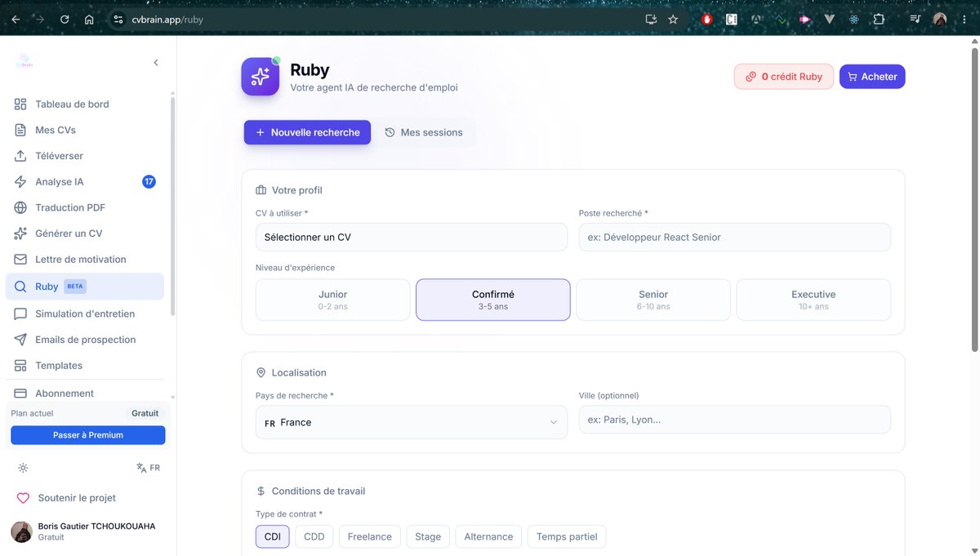980x556 pixels.
Task: Open the Chrome three-dot menu
Action: [x=964, y=20]
